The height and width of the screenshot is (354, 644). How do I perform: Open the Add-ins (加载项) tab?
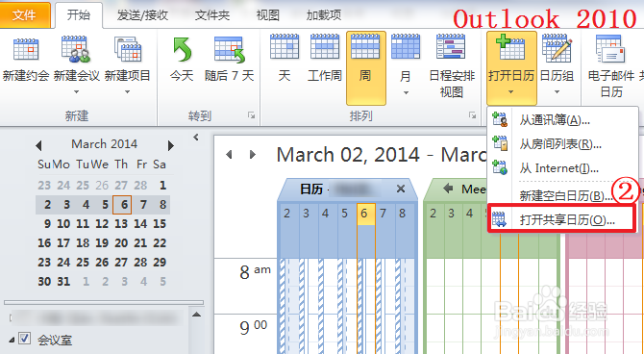click(324, 15)
